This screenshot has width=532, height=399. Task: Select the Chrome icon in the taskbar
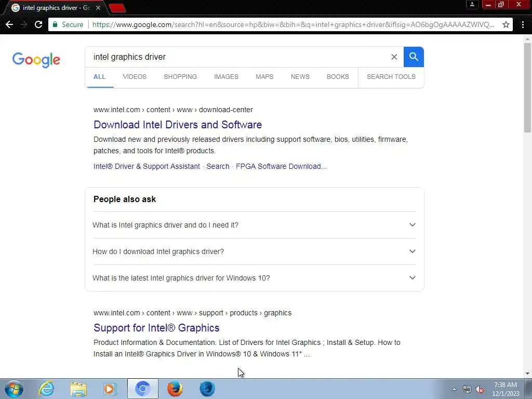143,389
